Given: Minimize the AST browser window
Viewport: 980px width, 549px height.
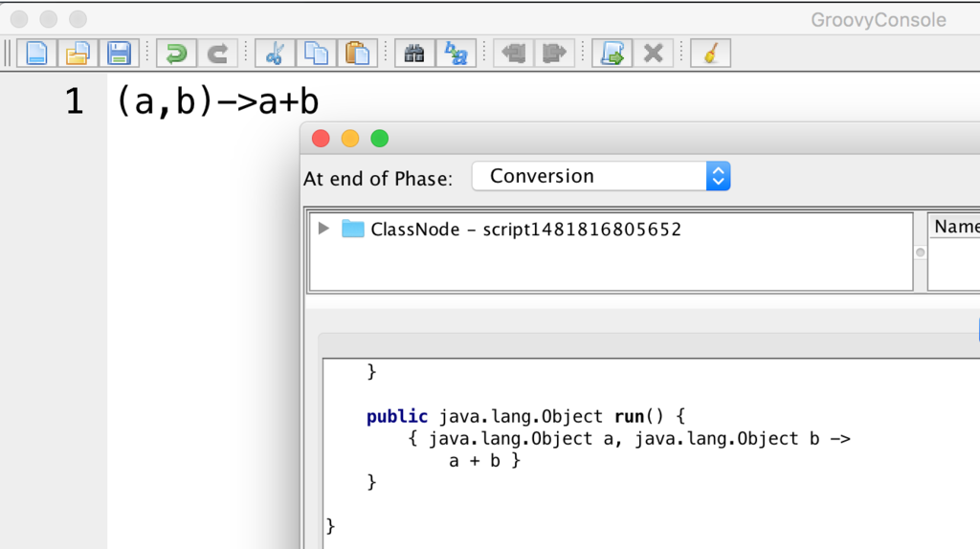Looking at the screenshot, I should 350,139.
